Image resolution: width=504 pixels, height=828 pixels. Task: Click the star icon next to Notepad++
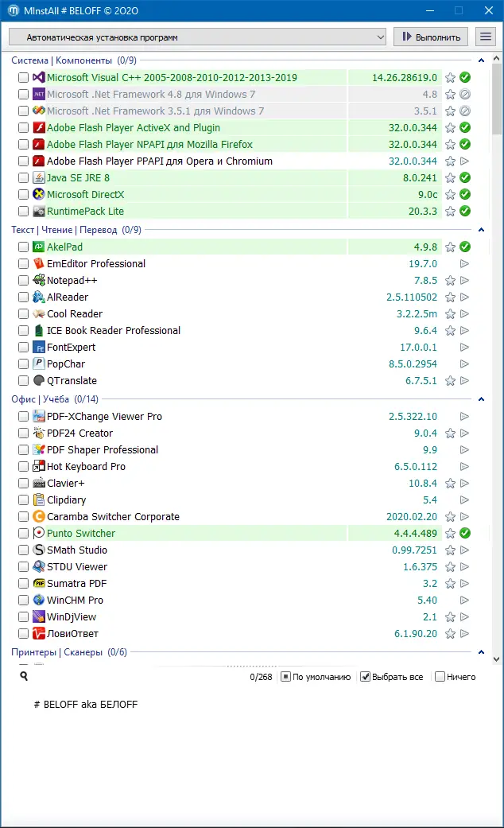(450, 281)
